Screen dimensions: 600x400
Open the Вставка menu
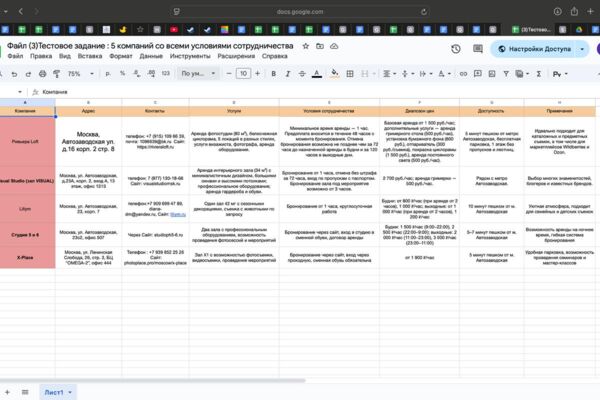point(90,56)
